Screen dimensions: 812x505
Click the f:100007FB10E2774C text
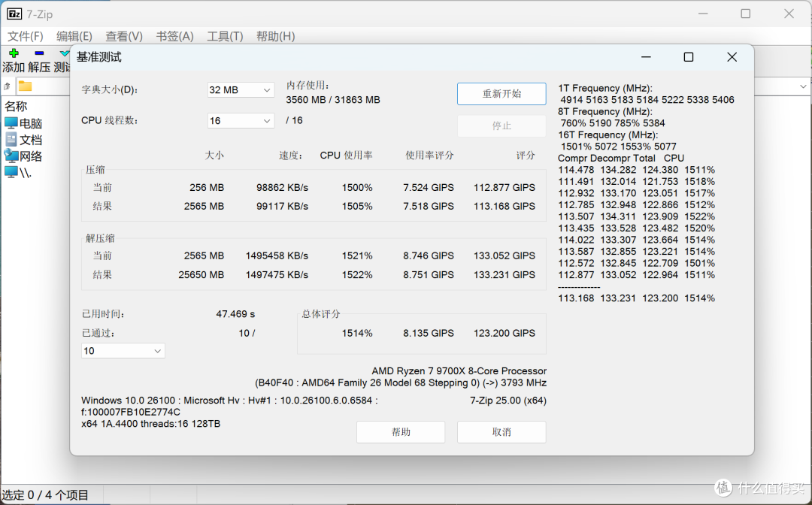[x=131, y=413]
